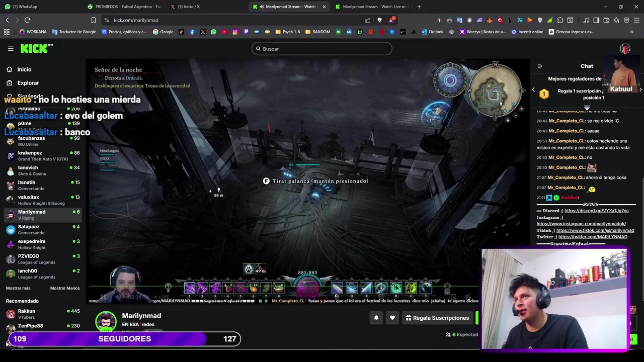Open channel krakenpez in the followed list
644x362 pixels.
tap(43, 156)
